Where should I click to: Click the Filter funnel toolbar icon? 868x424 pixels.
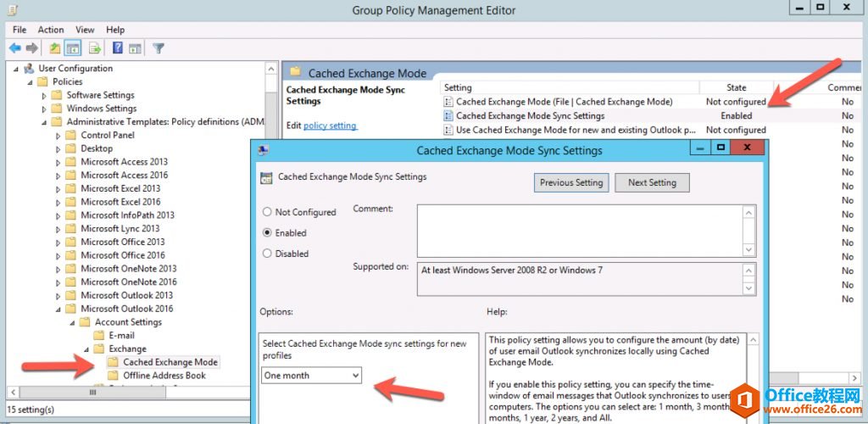pyautogui.click(x=158, y=47)
